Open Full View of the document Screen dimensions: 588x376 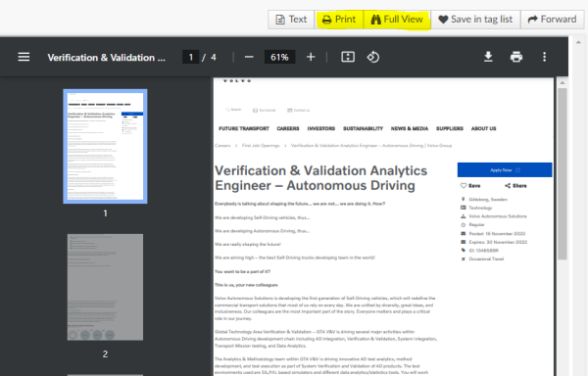coord(397,20)
